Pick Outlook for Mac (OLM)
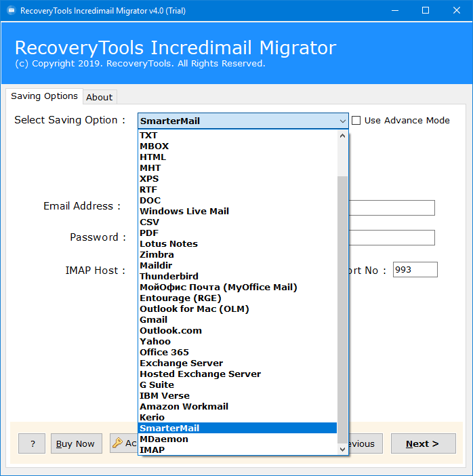The image size is (473, 476). pos(238,309)
